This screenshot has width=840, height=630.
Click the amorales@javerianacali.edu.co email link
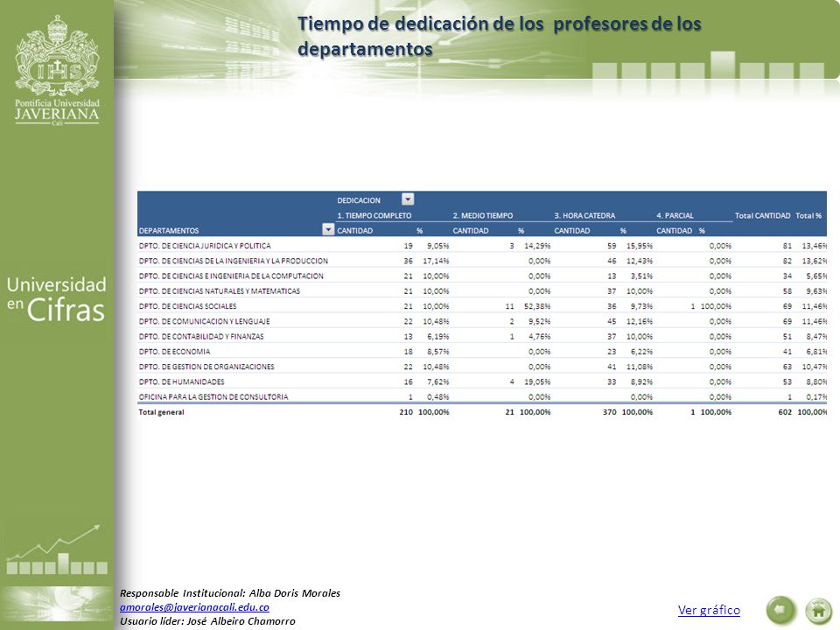[194, 607]
